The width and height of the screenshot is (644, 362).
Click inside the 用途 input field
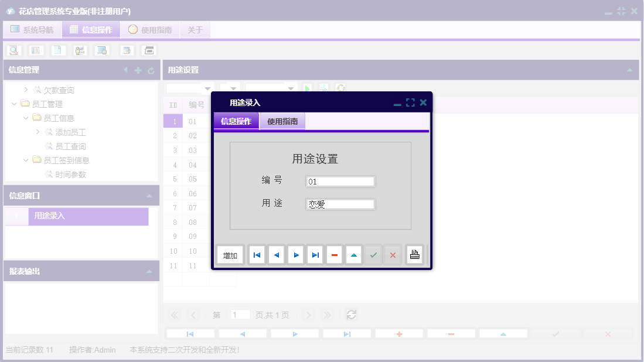(x=340, y=204)
